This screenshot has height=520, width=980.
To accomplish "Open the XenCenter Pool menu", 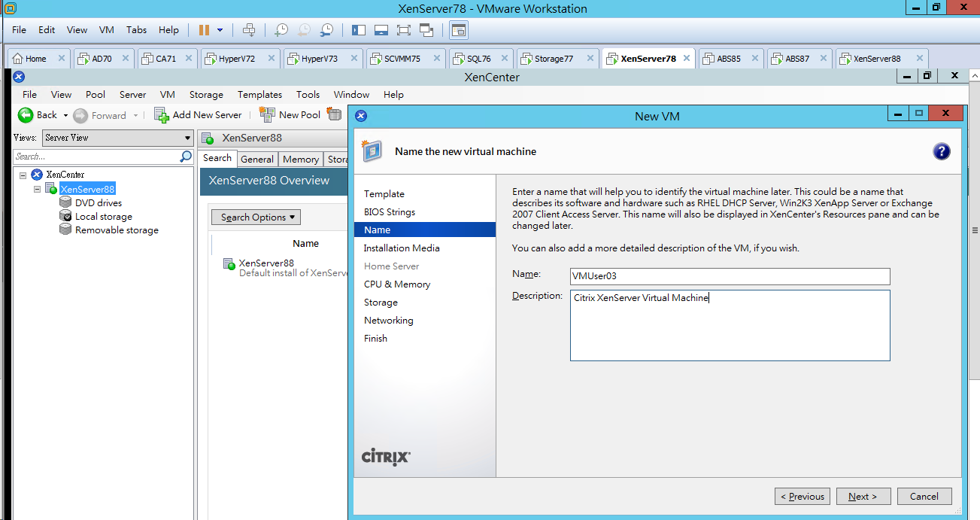I will coord(96,95).
